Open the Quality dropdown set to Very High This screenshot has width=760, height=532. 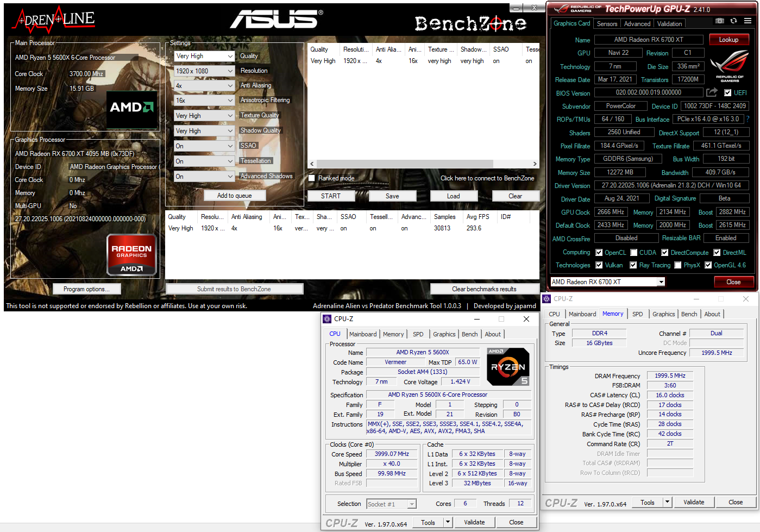(x=204, y=56)
